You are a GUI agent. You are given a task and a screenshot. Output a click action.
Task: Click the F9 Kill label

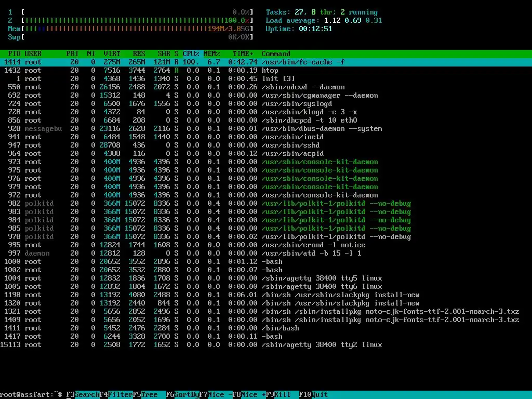278,395
